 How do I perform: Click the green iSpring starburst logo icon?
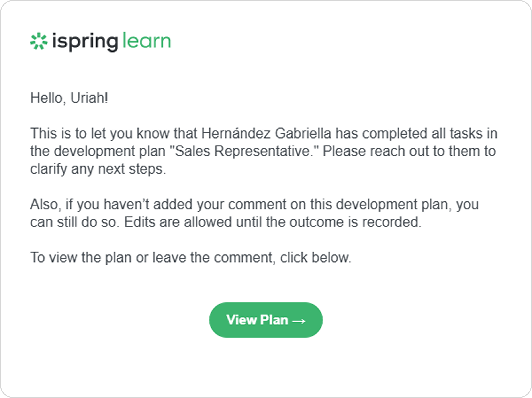(39, 41)
